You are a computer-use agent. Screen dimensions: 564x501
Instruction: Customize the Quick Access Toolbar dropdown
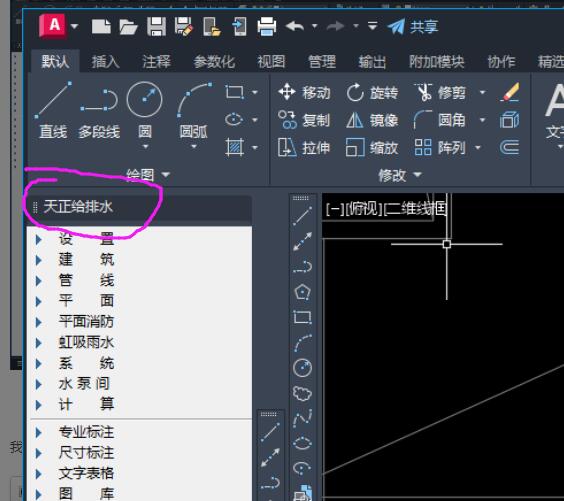(373, 26)
